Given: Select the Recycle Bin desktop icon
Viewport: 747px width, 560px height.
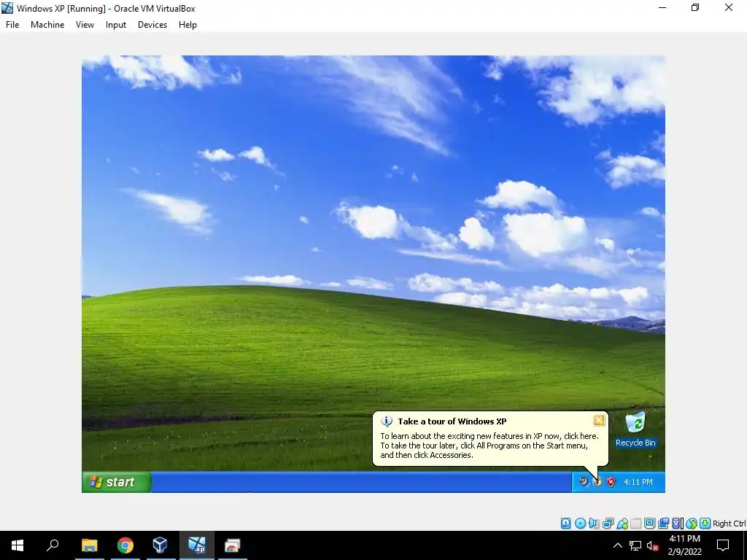Looking at the screenshot, I should 635,430.
